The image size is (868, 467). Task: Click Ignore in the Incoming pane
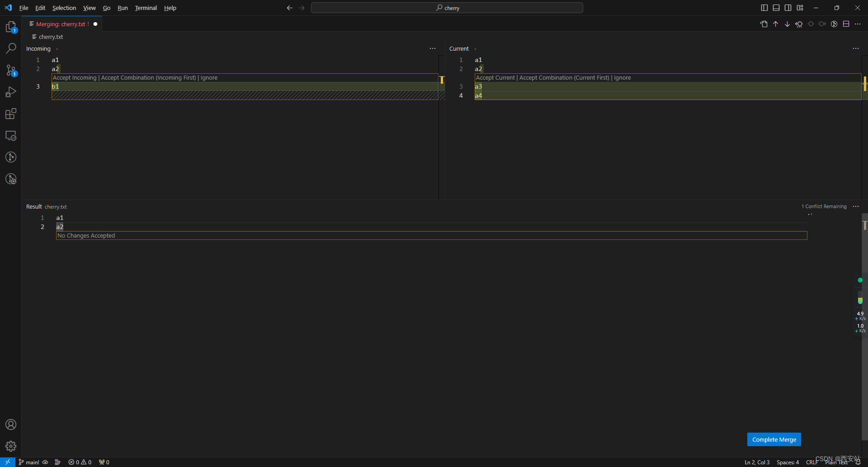tap(209, 78)
